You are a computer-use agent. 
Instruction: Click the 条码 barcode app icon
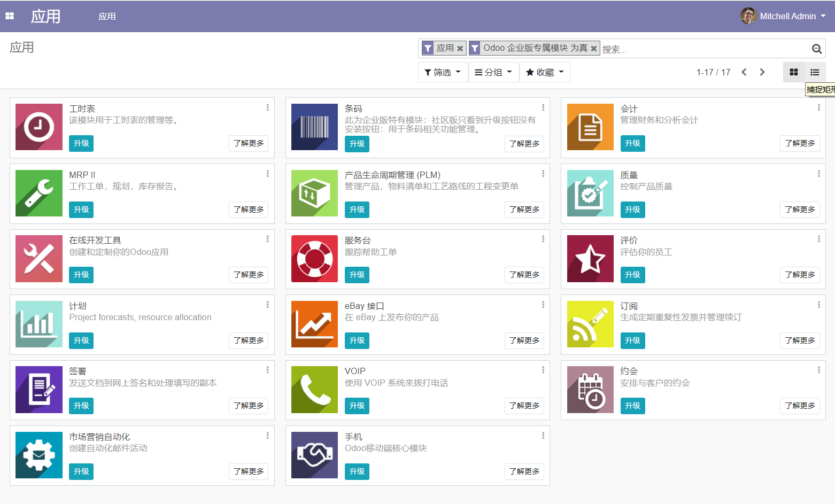(x=314, y=127)
